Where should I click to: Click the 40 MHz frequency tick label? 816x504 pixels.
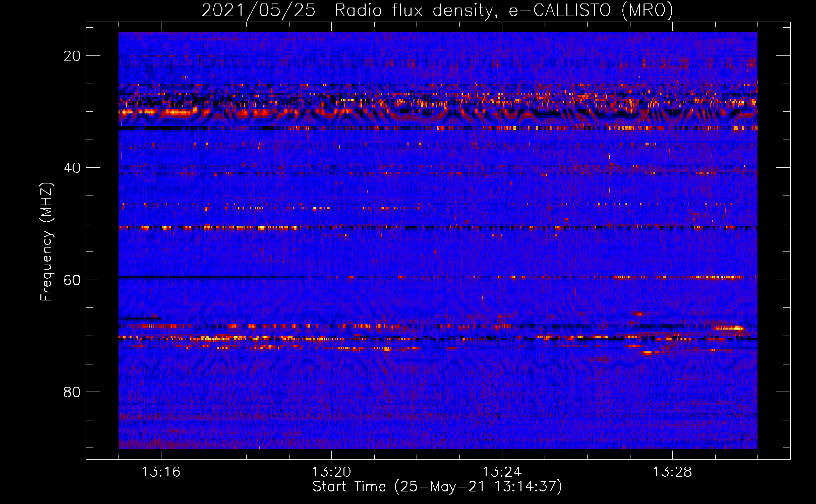pos(72,168)
